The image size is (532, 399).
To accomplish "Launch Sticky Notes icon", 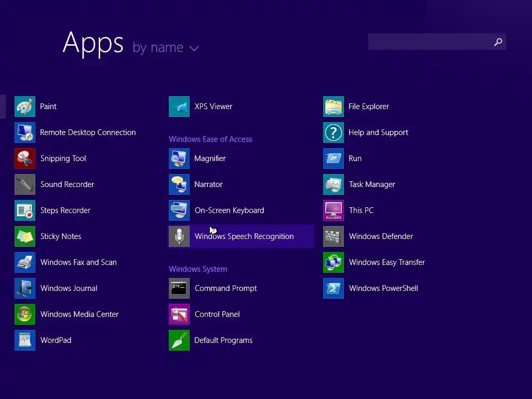I will pyautogui.click(x=25, y=236).
